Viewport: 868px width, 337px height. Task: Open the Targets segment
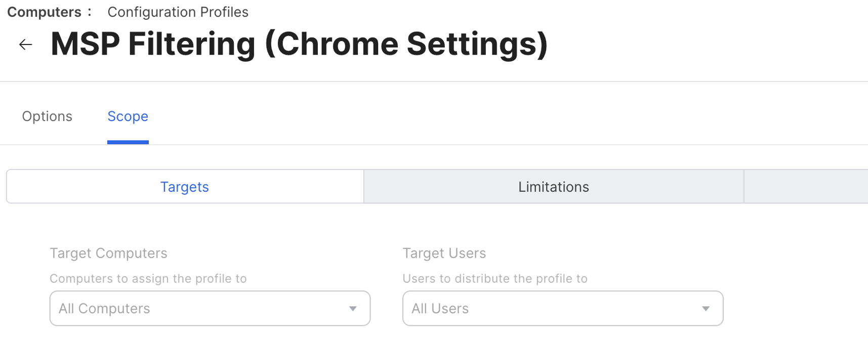[185, 187]
